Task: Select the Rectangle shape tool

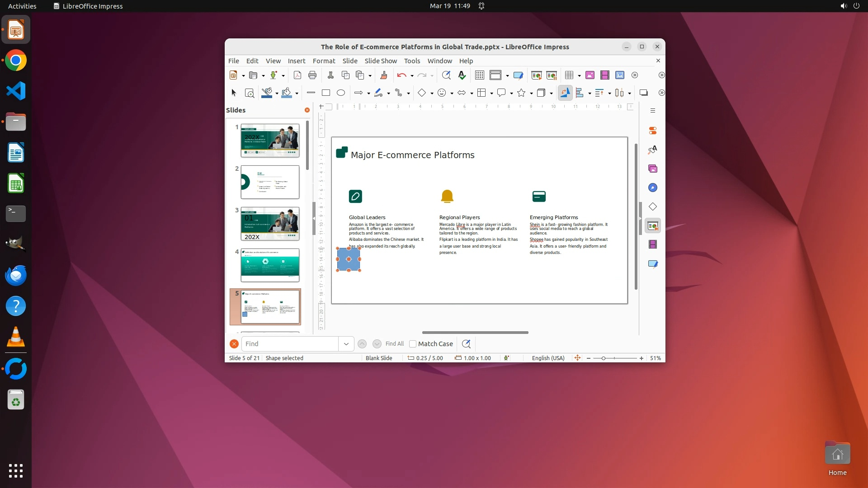Action: point(325,93)
